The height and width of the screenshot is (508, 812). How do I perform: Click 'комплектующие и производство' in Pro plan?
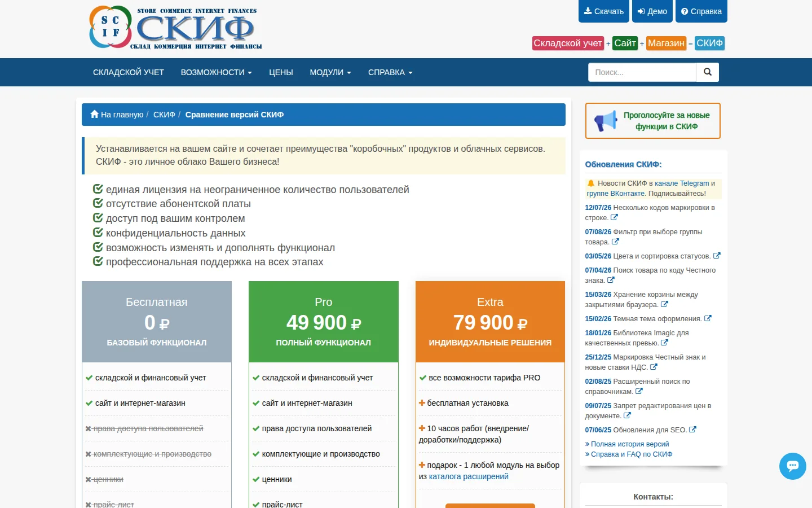pos(321,454)
